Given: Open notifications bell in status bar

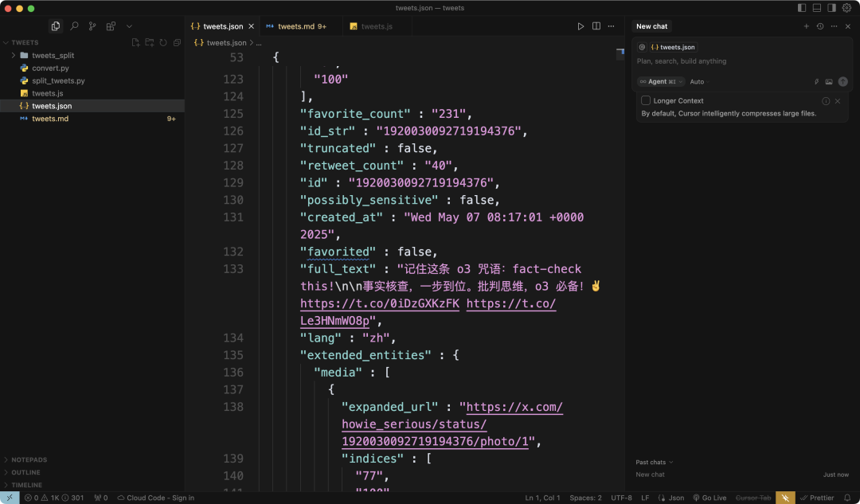Looking at the screenshot, I should click(x=847, y=498).
